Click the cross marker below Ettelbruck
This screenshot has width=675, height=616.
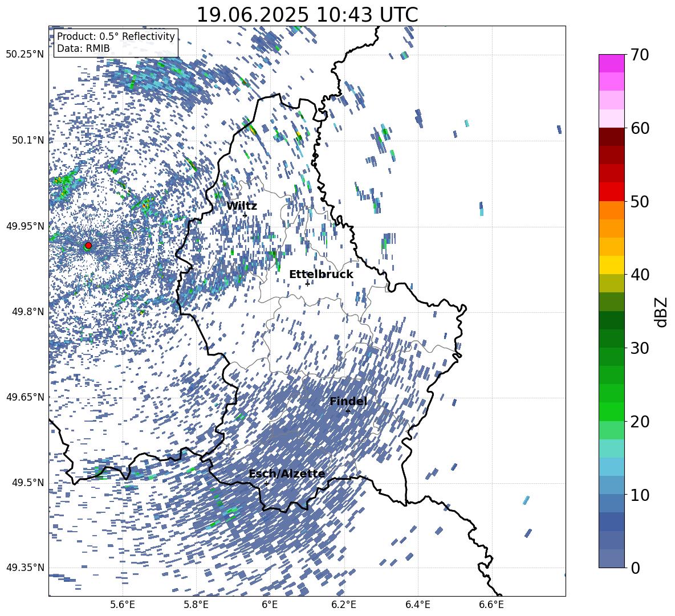coord(307,283)
